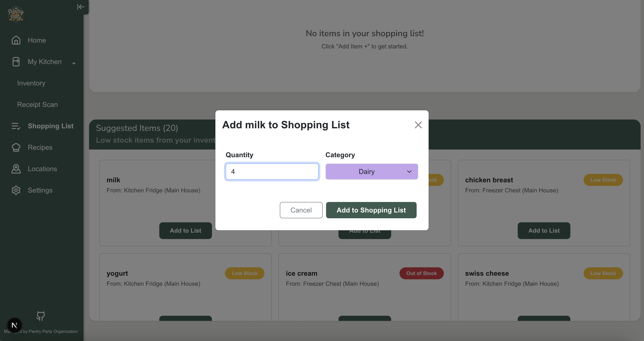
Task: Click the Settings gear icon
Action: [16, 190]
